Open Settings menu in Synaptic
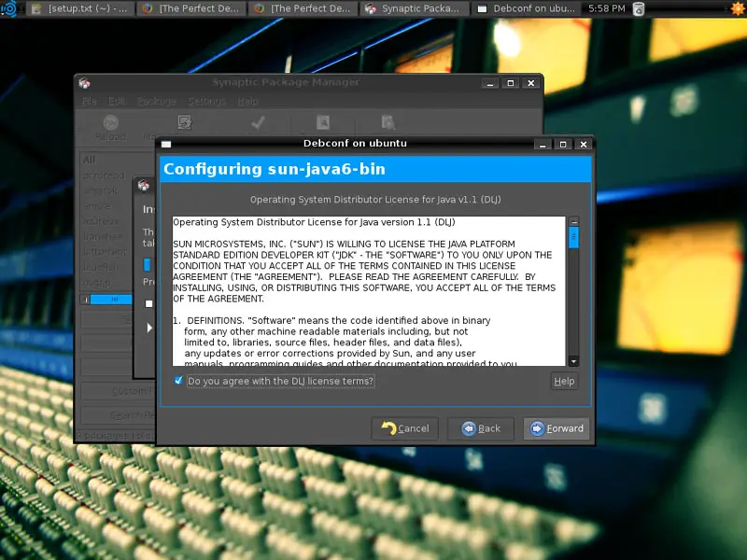Image resolution: width=747 pixels, height=560 pixels. [206, 101]
